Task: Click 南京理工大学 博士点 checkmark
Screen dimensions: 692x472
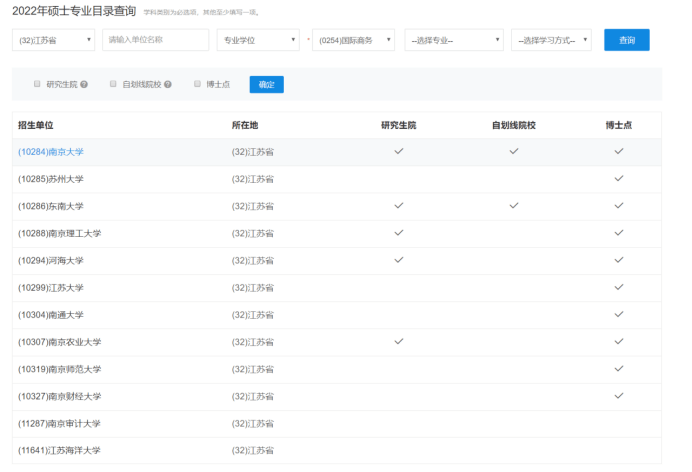Action: pyautogui.click(x=619, y=233)
